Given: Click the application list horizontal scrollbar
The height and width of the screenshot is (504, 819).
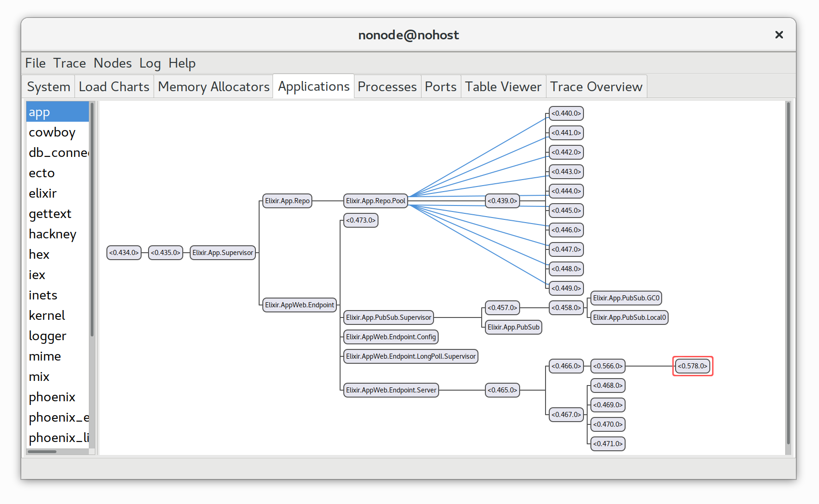Looking at the screenshot, I should click(42, 451).
